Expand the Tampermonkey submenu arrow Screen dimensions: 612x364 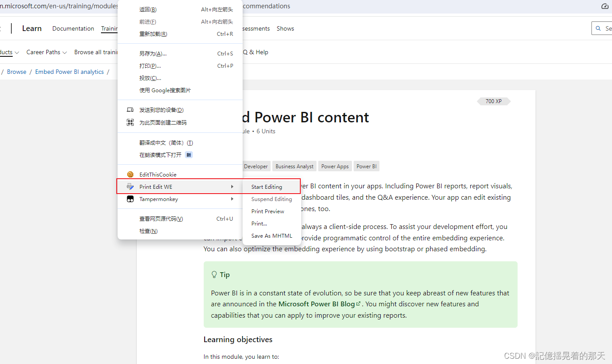232,199
